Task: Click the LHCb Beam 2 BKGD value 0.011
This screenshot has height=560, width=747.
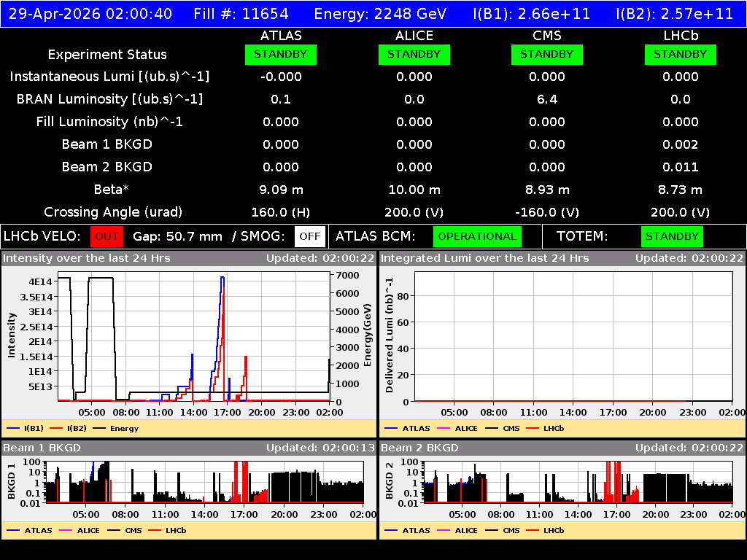Action: coord(681,167)
